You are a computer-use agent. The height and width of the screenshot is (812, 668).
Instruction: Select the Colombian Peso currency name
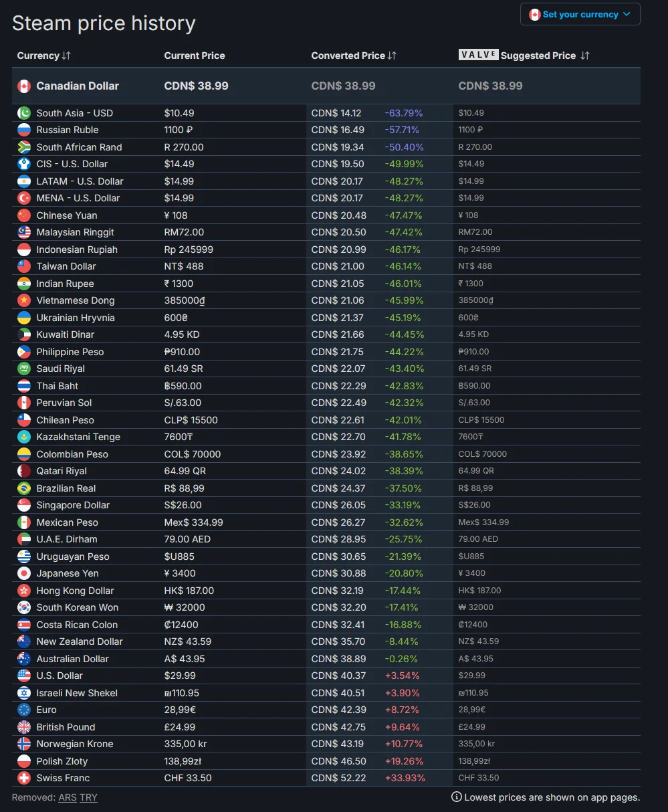click(x=72, y=454)
